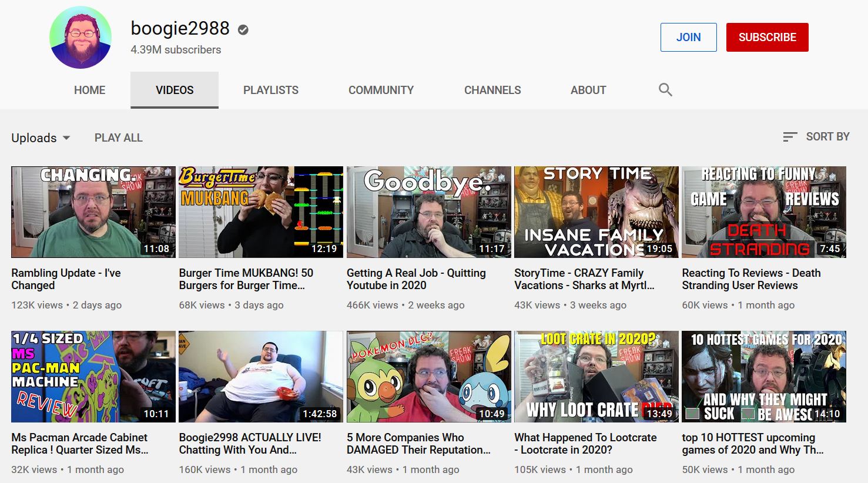Click the channel search magnifier icon
The image size is (868, 483).
pyautogui.click(x=665, y=90)
